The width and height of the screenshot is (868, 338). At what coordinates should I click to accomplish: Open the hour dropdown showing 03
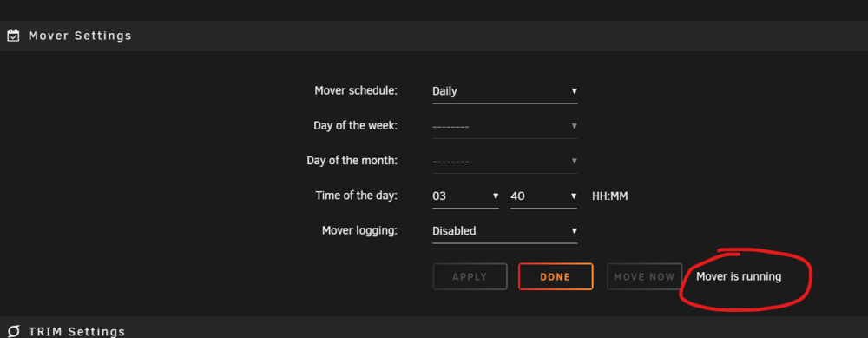click(x=465, y=196)
